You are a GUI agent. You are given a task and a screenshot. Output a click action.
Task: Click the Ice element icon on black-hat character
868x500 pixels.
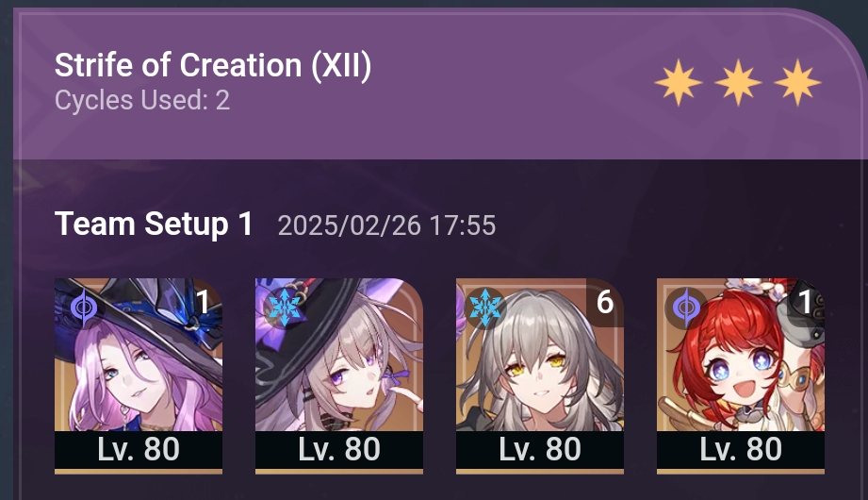pyautogui.click(x=284, y=307)
